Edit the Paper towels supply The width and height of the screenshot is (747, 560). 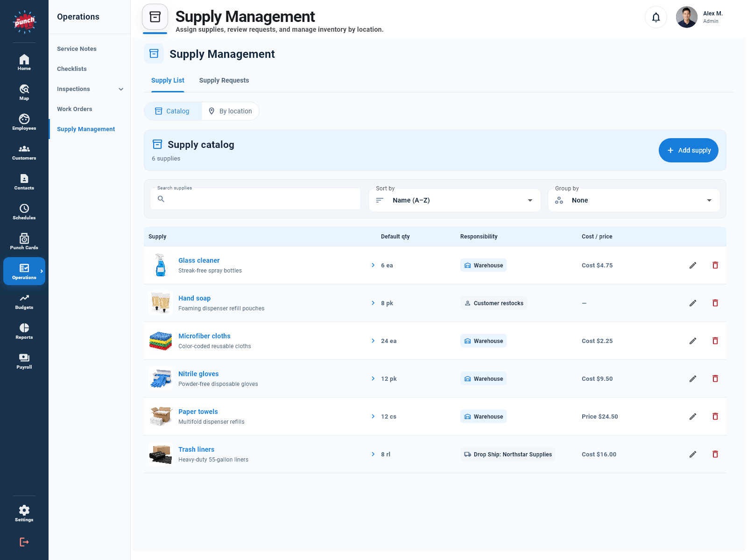tap(693, 416)
